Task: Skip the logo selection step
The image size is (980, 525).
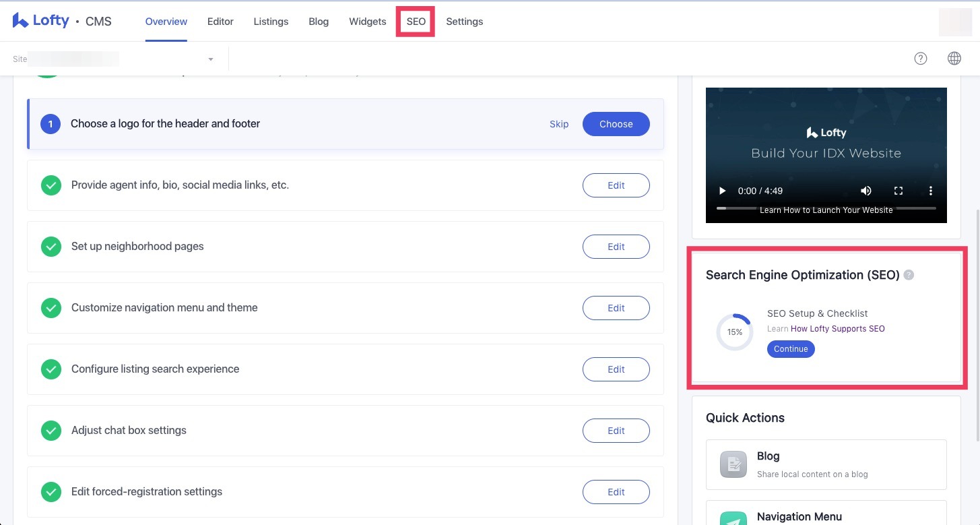Action: pos(559,124)
